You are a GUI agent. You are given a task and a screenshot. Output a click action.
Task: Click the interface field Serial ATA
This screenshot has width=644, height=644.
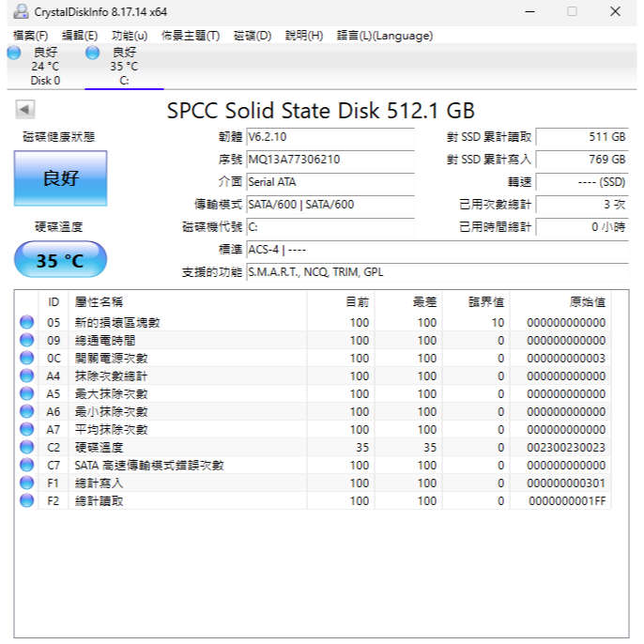(330, 182)
